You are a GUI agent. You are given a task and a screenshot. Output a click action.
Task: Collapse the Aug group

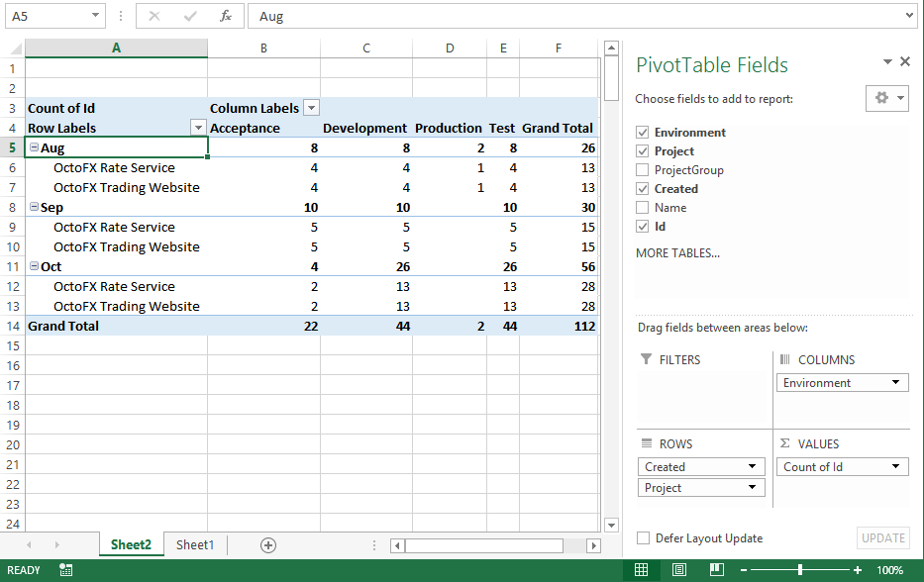tap(35, 147)
